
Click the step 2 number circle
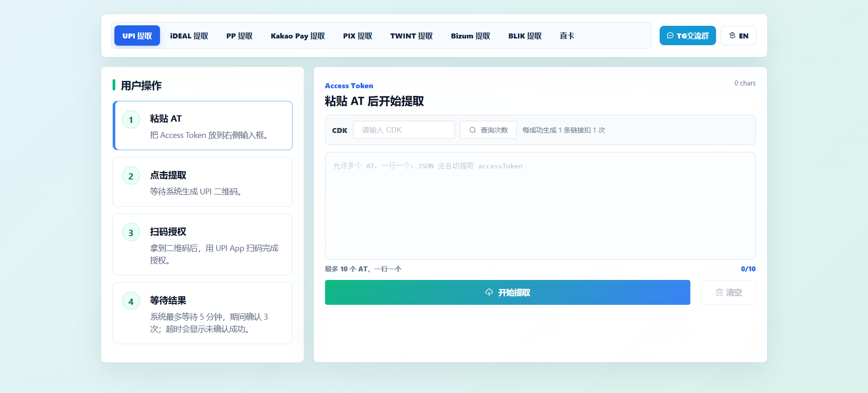[131, 176]
